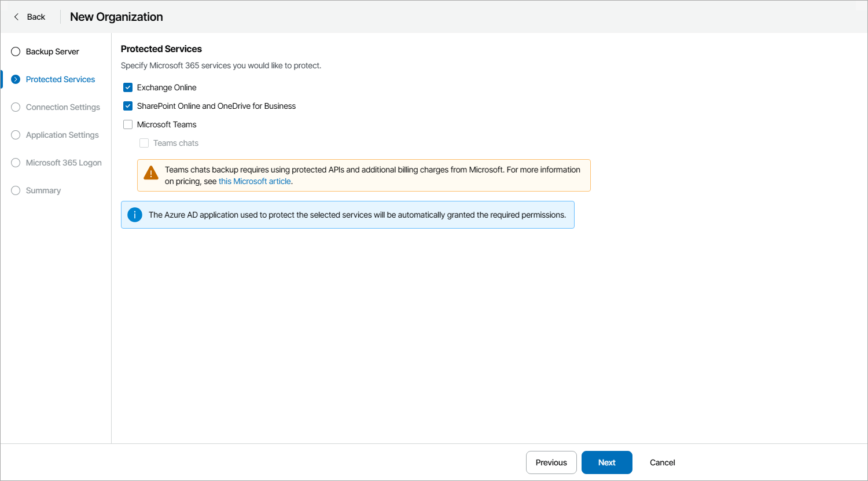Disable SharePoint Online and OneDrive for Business
This screenshot has width=868, height=481.
(x=127, y=106)
